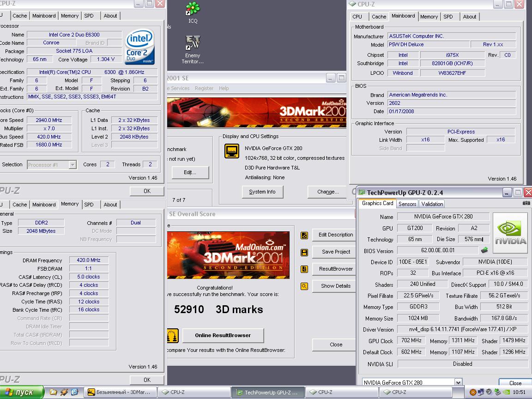Click the System Info button
Screen dimensions: 532x399
pyautogui.click(x=262, y=192)
